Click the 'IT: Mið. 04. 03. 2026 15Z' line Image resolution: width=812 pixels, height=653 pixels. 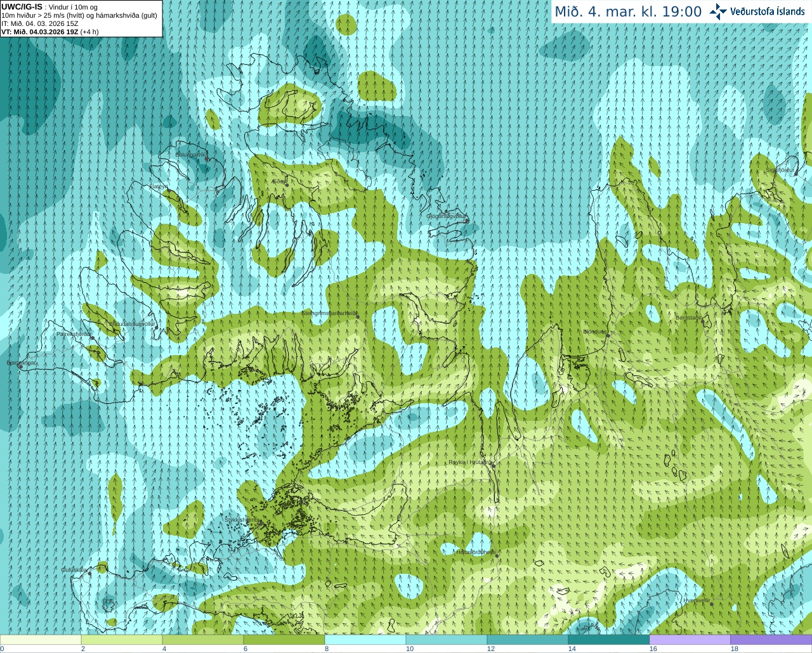(40, 23)
